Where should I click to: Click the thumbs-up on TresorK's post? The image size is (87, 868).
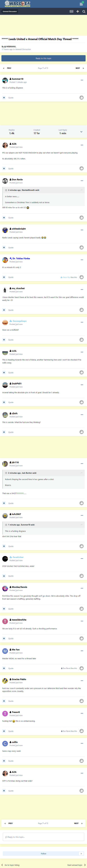[x=82, y=731]
